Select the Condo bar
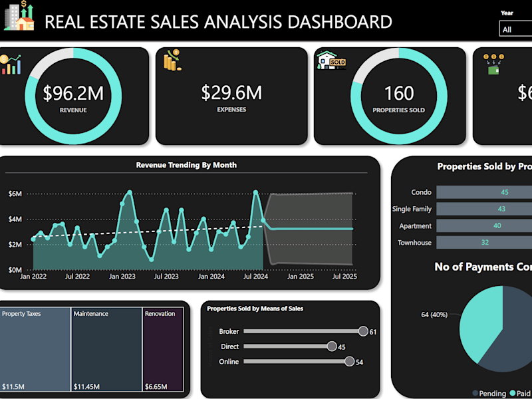This screenshot has height=399, width=532. tap(484, 192)
